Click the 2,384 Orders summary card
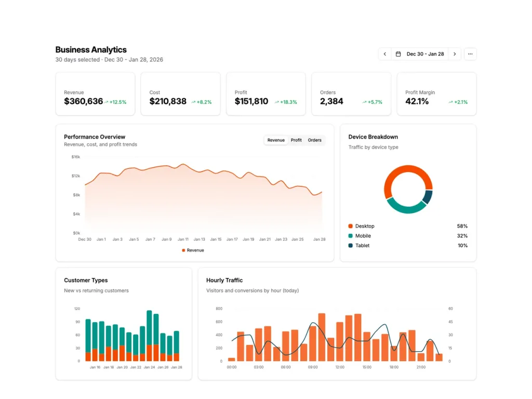Screen dimensions: 532x399 pos(351,94)
